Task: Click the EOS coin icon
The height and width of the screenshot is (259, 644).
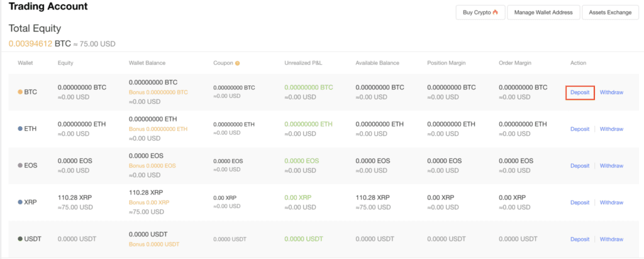Action: (x=21, y=166)
